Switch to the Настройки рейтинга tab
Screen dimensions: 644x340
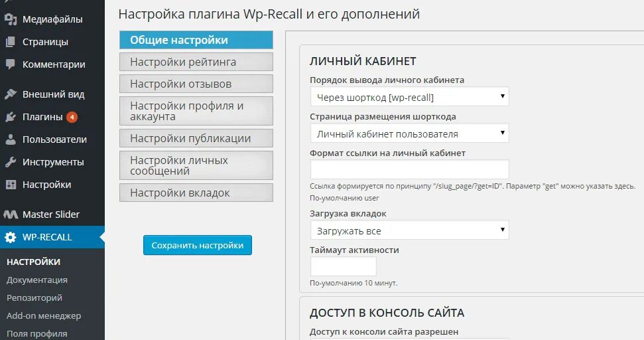[196, 62]
